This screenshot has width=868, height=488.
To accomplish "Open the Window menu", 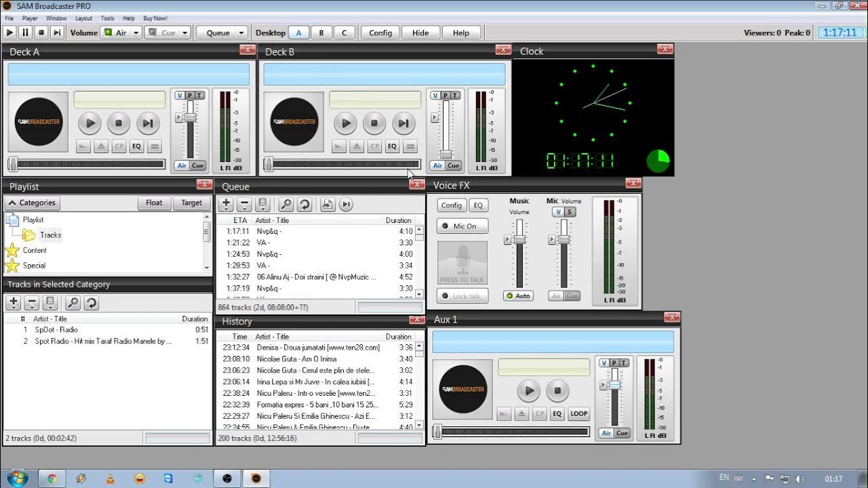I will tap(56, 18).
